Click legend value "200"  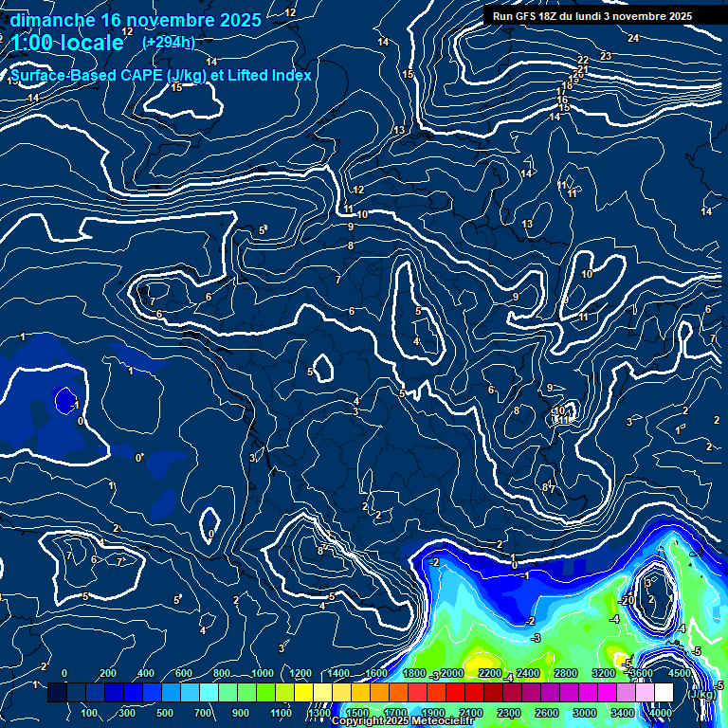click(108, 673)
